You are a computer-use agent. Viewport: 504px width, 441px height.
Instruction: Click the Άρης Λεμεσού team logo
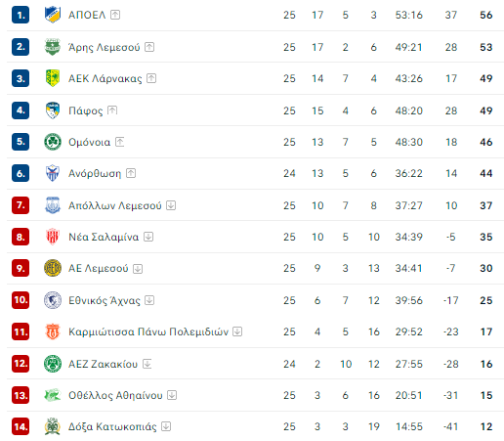(53, 47)
